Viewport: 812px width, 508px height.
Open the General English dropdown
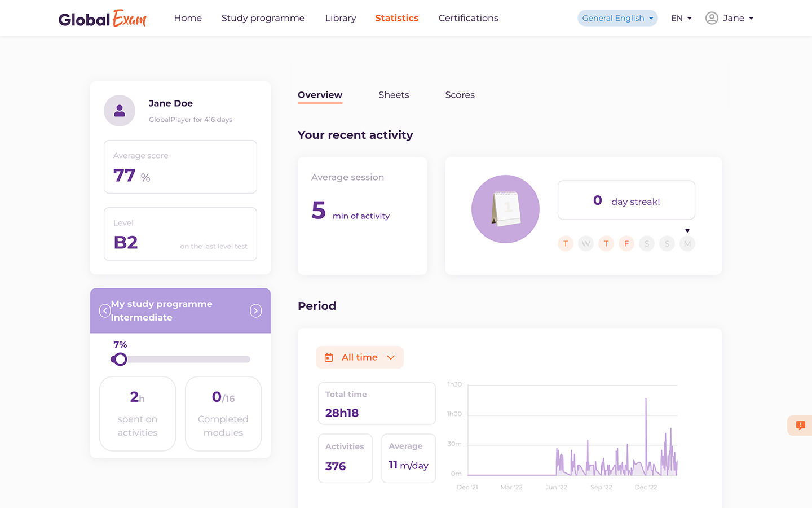tap(617, 18)
